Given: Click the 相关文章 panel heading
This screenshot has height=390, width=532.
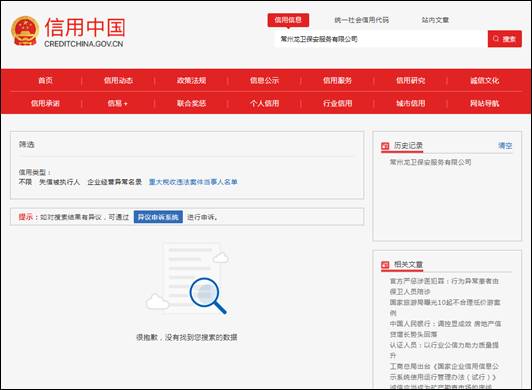Looking at the screenshot, I should click(408, 264).
